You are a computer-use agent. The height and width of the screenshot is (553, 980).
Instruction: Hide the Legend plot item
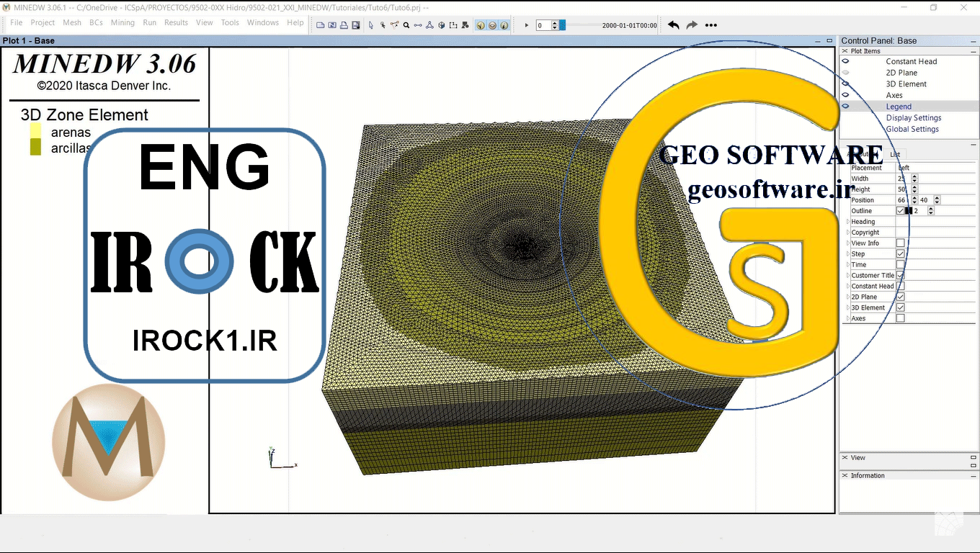[846, 107]
